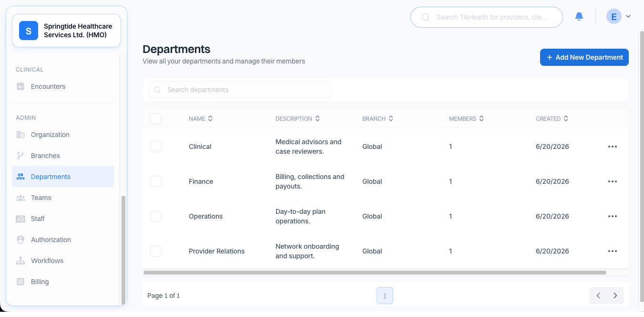
Task: Open three-dot actions menu for Finance row
Action: (613, 181)
